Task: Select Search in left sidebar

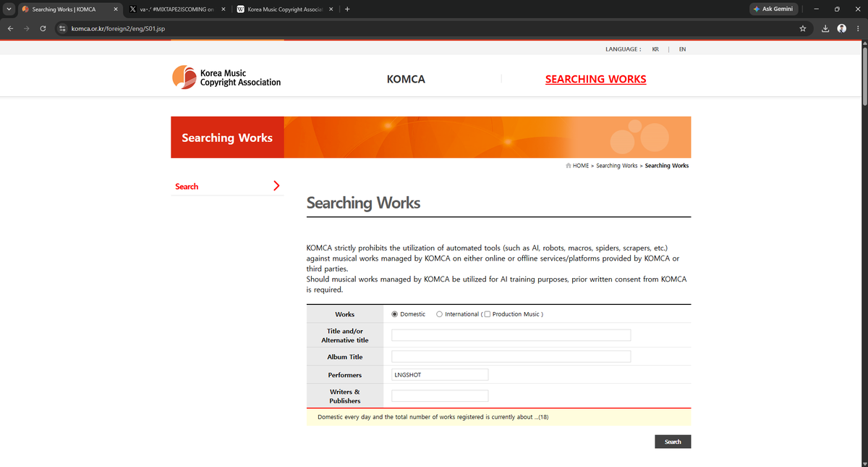Action: (x=187, y=187)
